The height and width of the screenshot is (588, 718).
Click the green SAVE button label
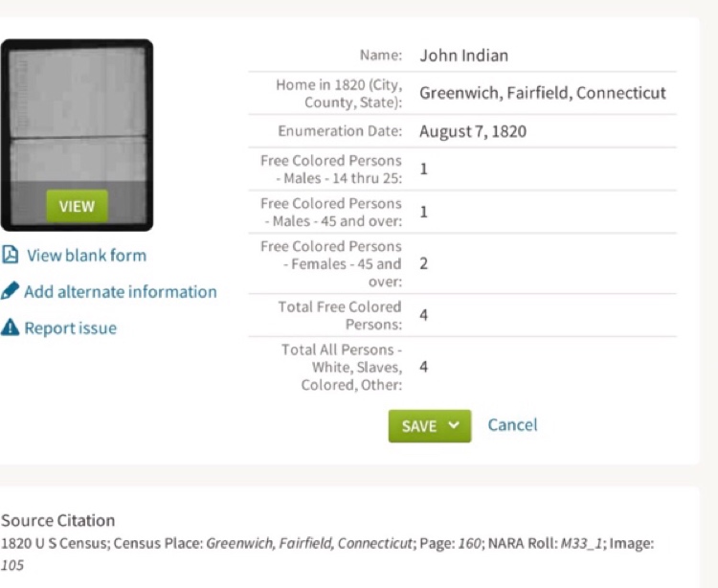tap(419, 426)
